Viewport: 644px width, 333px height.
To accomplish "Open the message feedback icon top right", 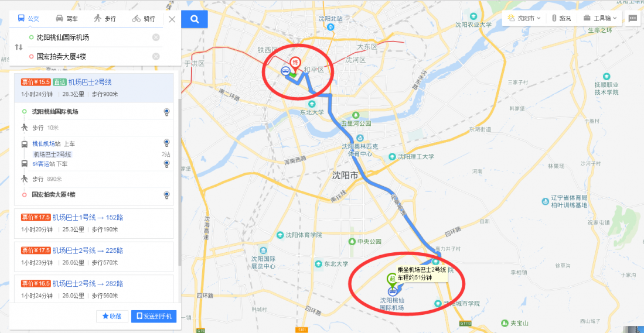I will coord(633,19).
